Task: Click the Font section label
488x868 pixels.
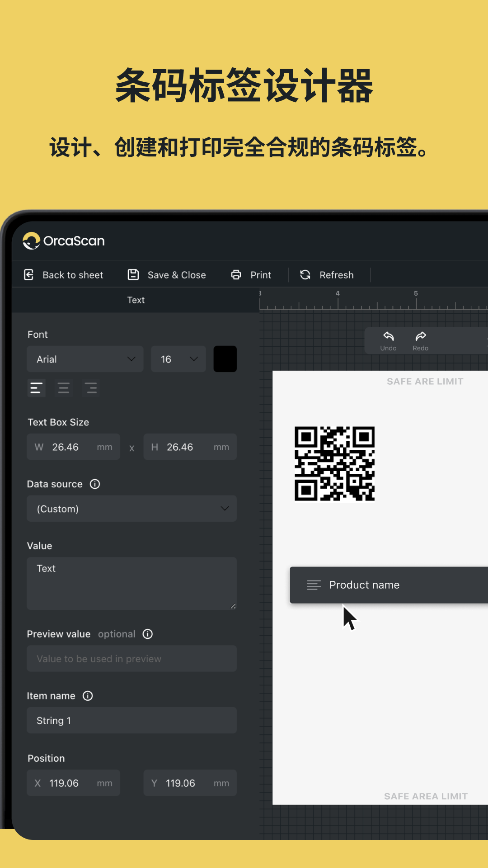Action: (x=38, y=335)
